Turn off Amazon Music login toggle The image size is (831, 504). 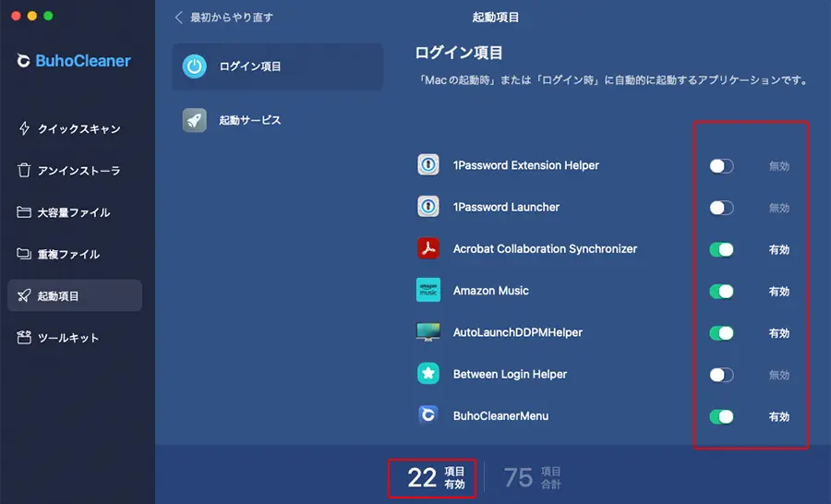click(x=721, y=292)
